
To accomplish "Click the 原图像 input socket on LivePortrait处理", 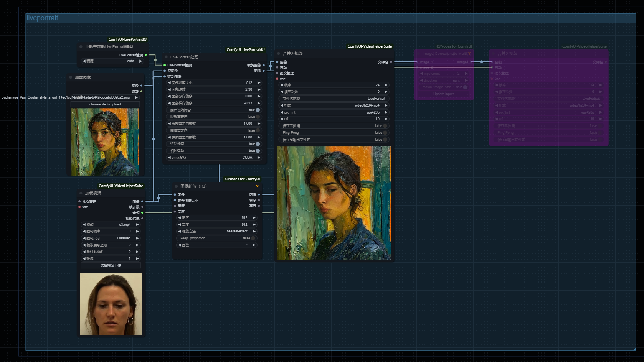I will click(x=165, y=71).
